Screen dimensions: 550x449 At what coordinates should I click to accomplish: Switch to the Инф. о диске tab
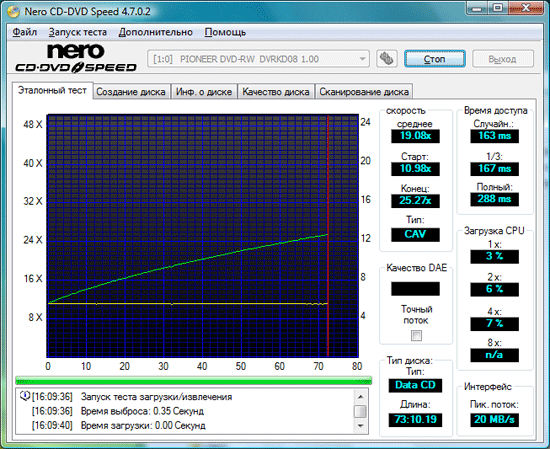coord(204,92)
